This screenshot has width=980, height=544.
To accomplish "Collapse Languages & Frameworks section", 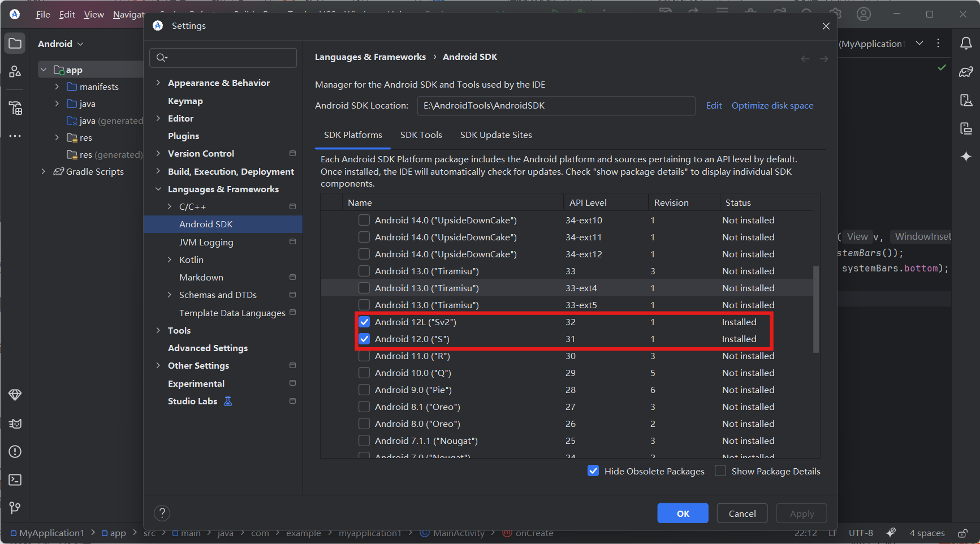I will tap(158, 189).
